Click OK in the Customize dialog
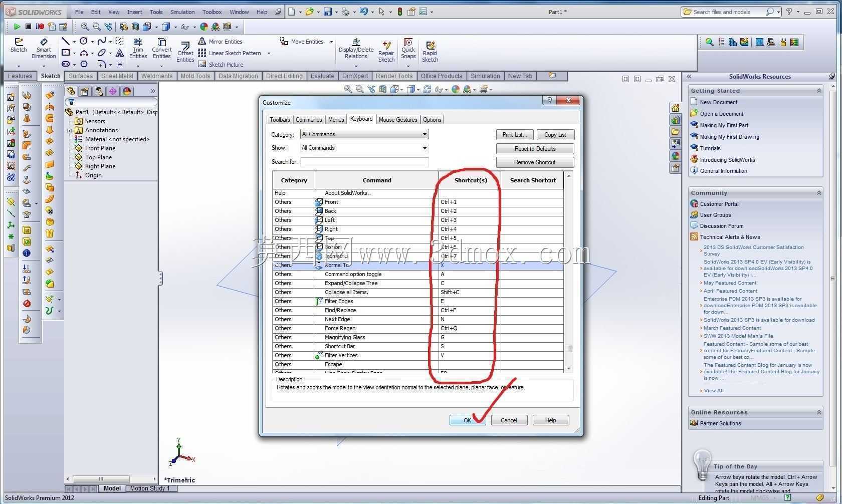 point(467,420)
